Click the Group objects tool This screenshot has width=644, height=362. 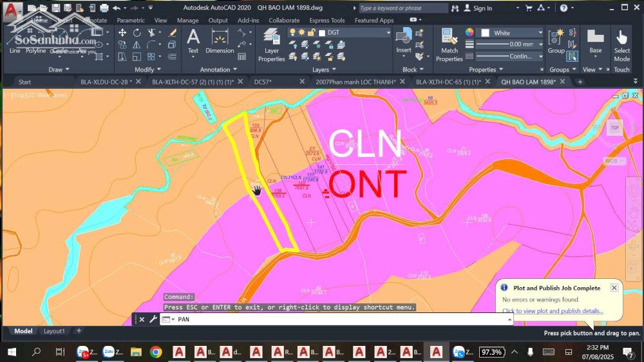[556, 41]
